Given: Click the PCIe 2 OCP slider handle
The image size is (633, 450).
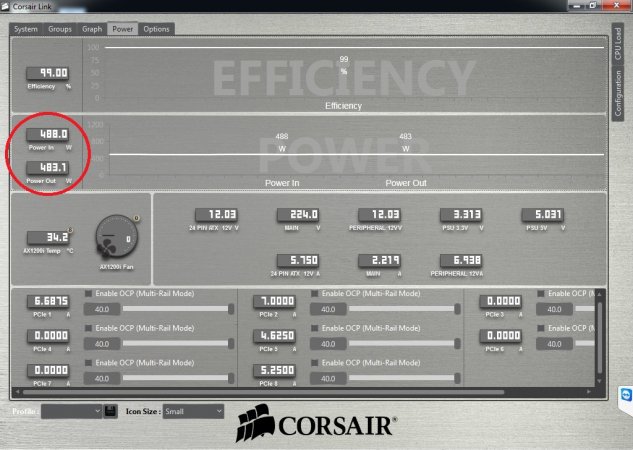Looking at the screenshot, I should 457,309.
